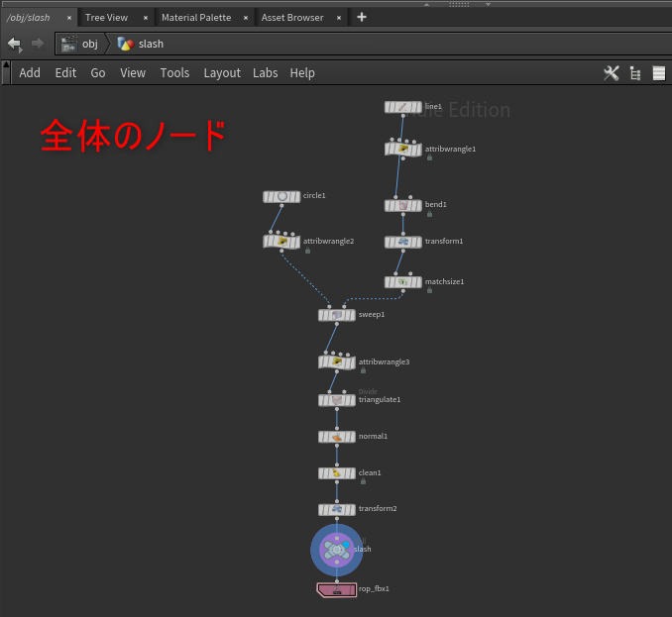The image size is (672, 617).
Task: Open the Tools menu
Action: (174, 72)
